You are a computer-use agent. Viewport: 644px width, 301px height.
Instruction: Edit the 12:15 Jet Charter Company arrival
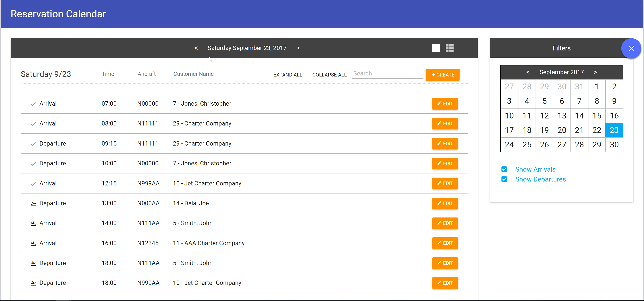(445, 183)
